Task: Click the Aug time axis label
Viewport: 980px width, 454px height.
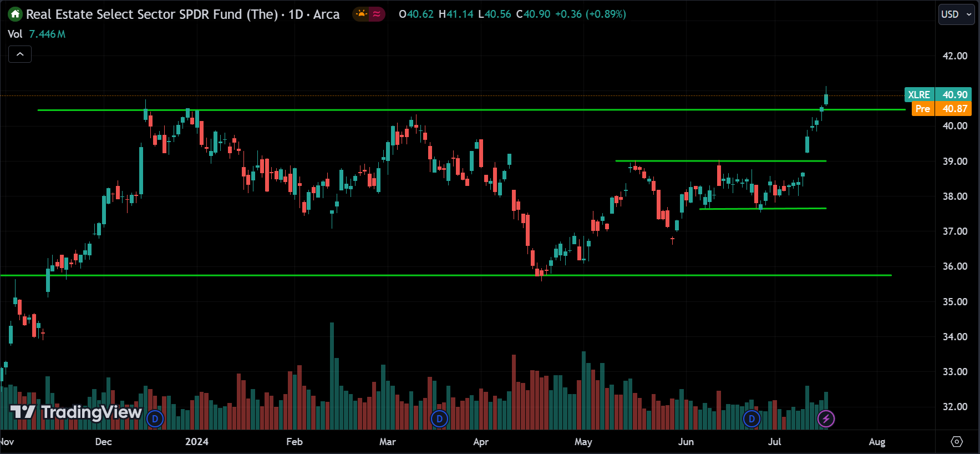Action: point(877,442)
